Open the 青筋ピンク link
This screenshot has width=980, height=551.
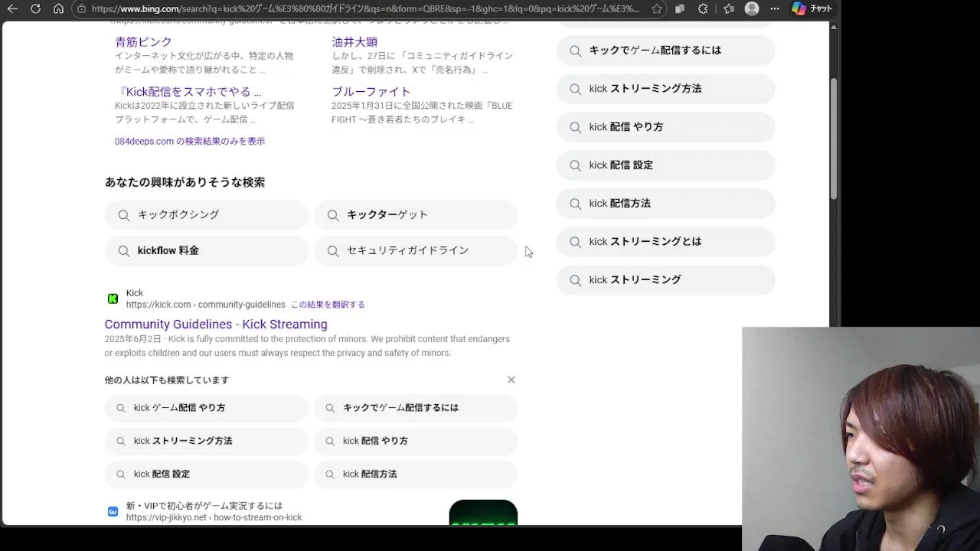(143, 42)
